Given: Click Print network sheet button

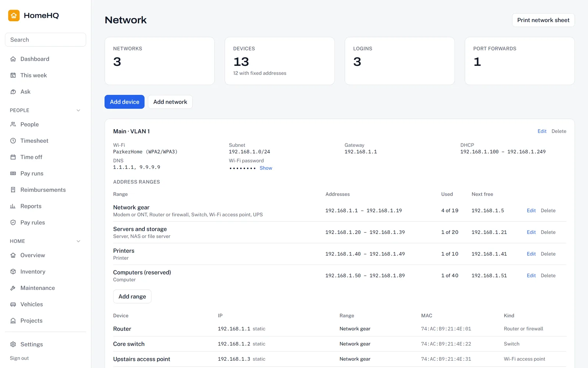Looking at the screenshot, I should [x=543, y=20].
